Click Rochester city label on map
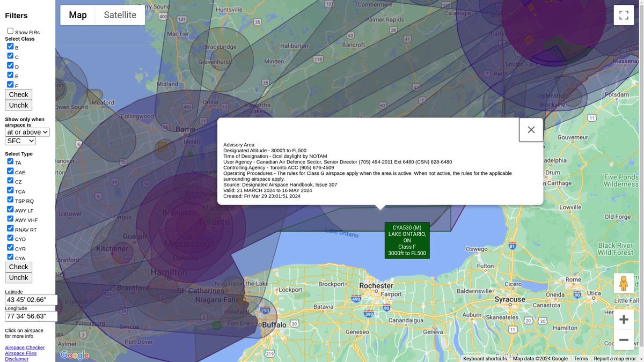Image resolution: width=644 pixels, height=362 pixels. tap(376, 285)
